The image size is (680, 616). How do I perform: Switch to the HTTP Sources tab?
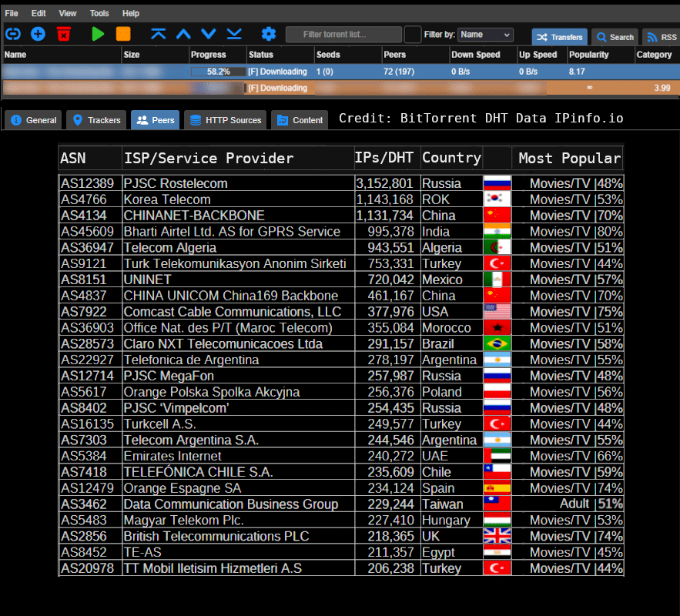pyautogui.click(x=226, y=120)
